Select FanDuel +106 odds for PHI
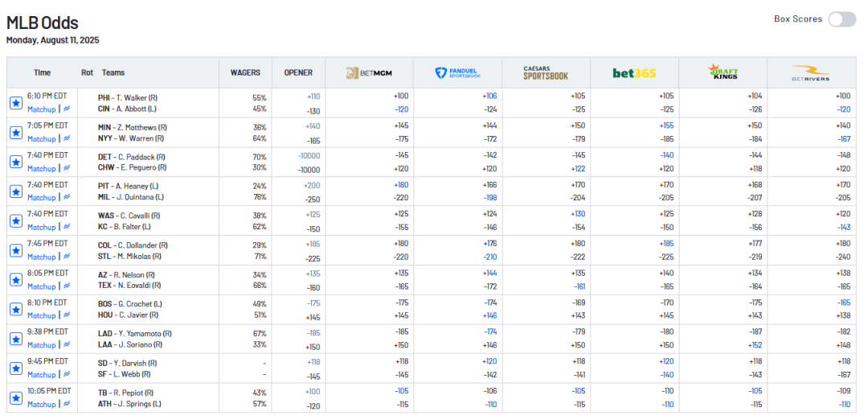This screenshot has width=868, height=420. (x=489, y=96)
